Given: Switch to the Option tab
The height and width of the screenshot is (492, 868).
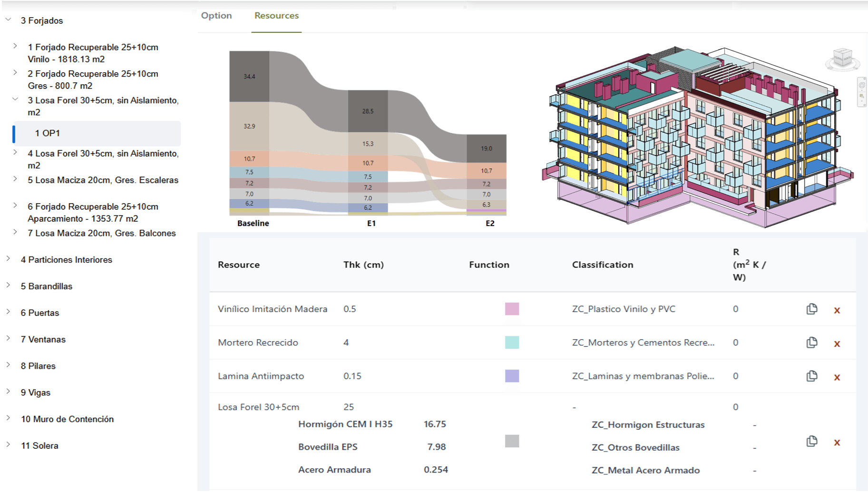Looking at the screenshot, I should (216, 16).
